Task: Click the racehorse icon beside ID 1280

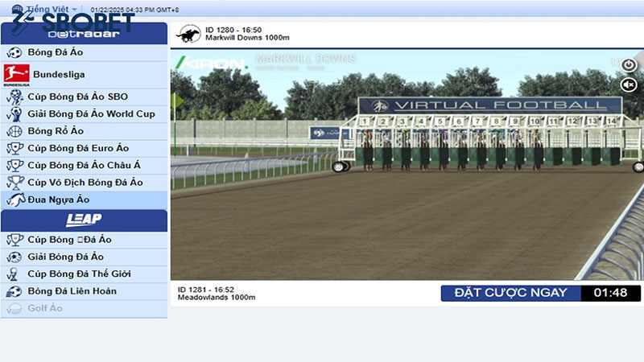Action: [188, 34]
